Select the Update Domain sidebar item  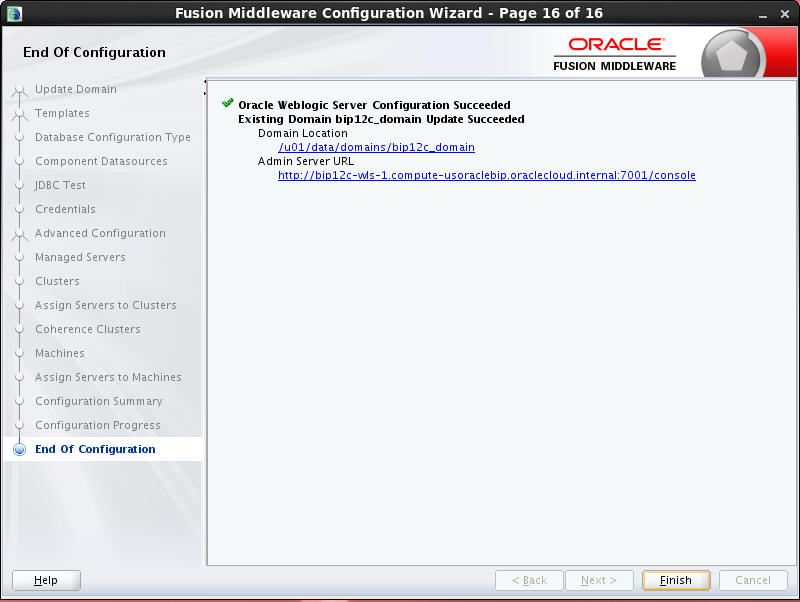coord(78,89)
